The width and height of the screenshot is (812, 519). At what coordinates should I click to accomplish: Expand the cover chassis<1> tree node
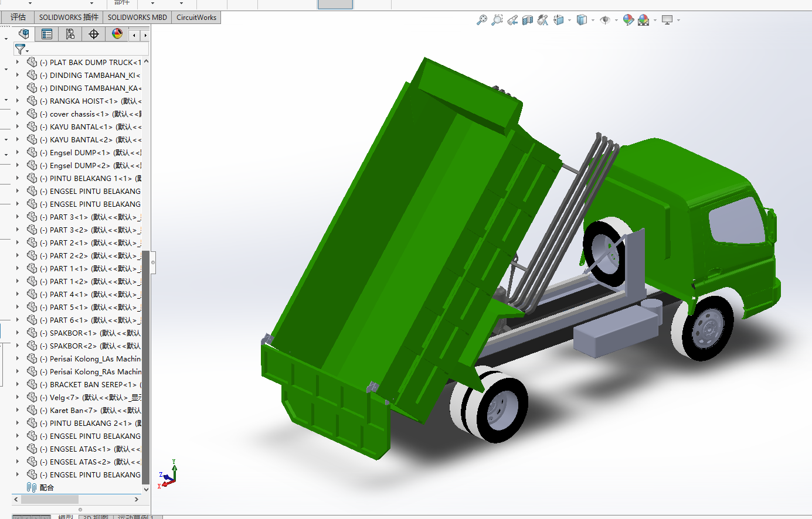pos(18,114)
